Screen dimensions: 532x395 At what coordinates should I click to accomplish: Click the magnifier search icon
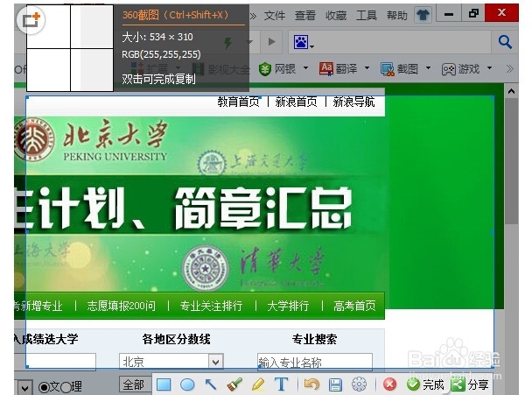505,42
